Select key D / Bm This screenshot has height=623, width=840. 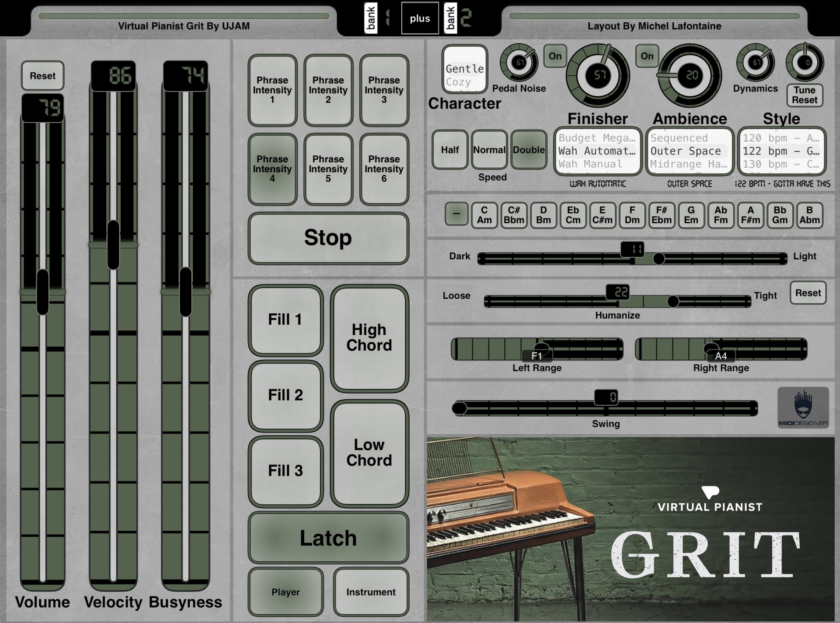coord(543,215)
